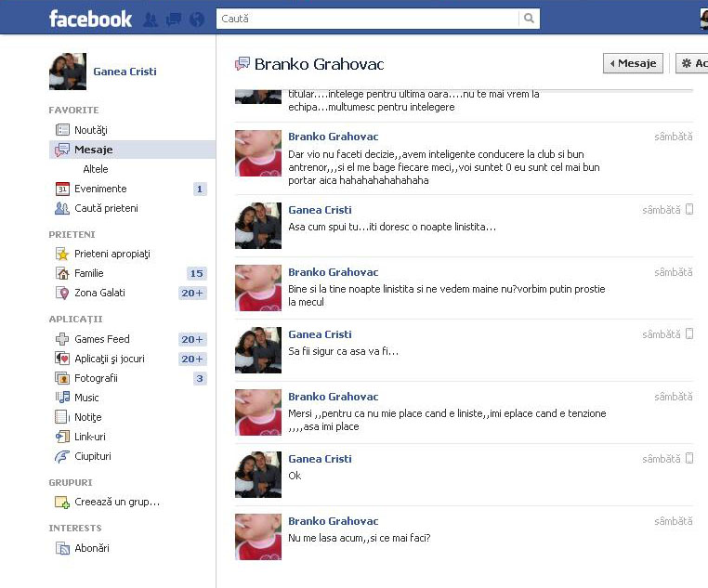Click Ganea's avatar beside the 'Ok' message
The height and width of the screenshot is (588, 708).
click(x=258, y=475)
